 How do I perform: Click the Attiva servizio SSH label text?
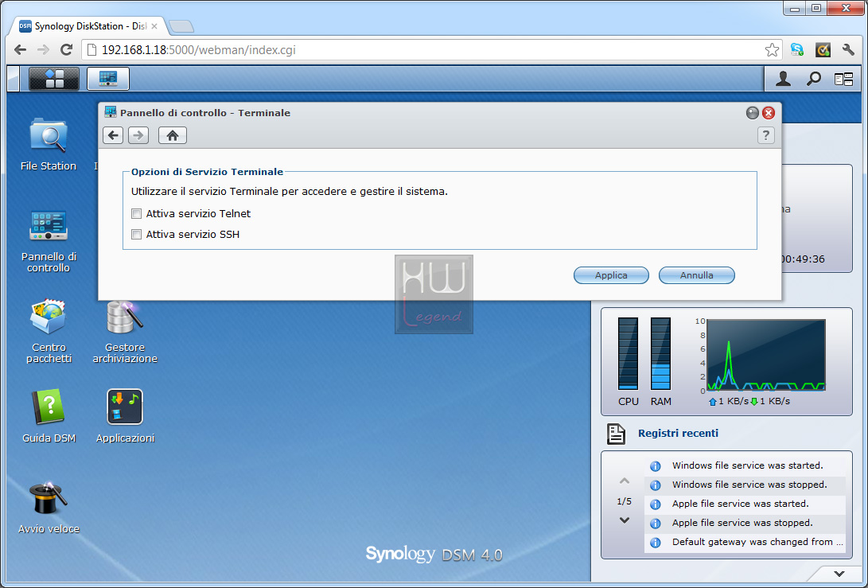click(x=193, y=234)
